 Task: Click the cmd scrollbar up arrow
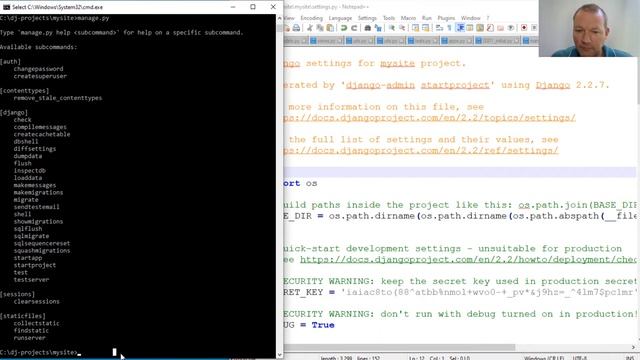(279, 18)
